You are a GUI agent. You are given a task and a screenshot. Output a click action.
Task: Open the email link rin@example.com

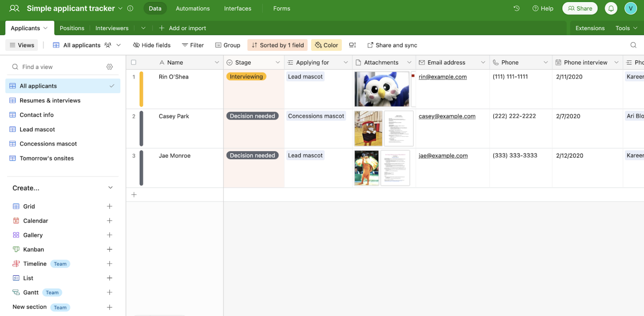click(442, 76)
